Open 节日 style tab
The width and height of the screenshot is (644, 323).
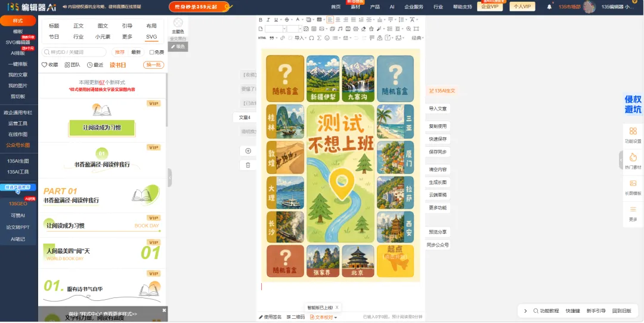coord(54,36)
